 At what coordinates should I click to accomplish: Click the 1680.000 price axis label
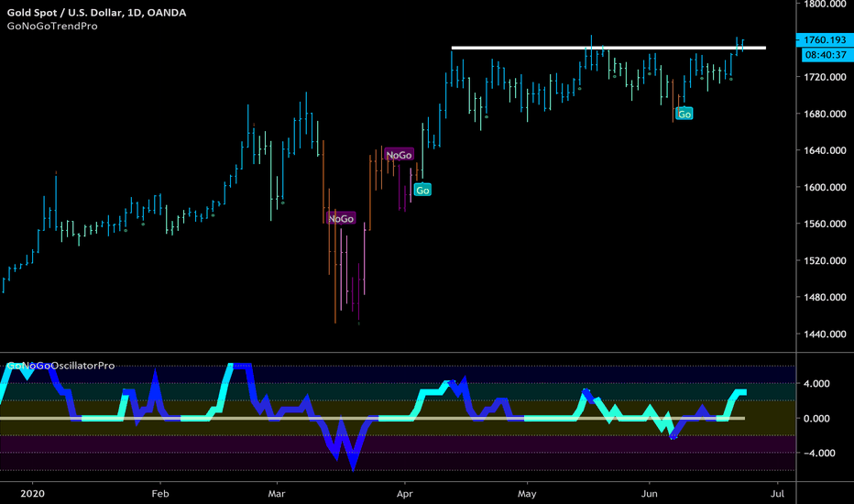tap(825, 114)
